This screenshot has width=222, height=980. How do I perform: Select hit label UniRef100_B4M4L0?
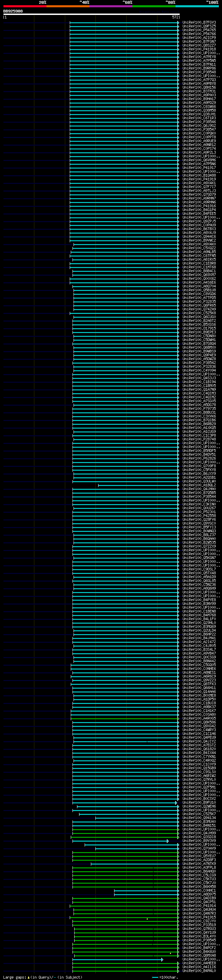pyautogui.click(x=199, y=971)
